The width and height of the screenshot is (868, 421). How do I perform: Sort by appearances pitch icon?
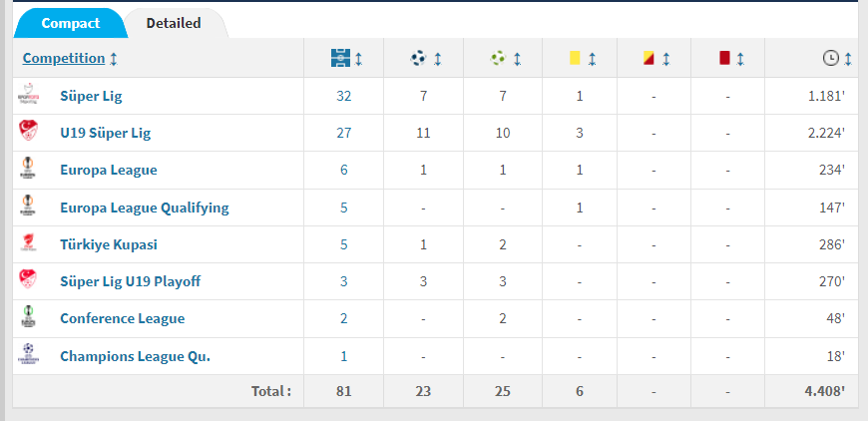[x=340, y=58]
